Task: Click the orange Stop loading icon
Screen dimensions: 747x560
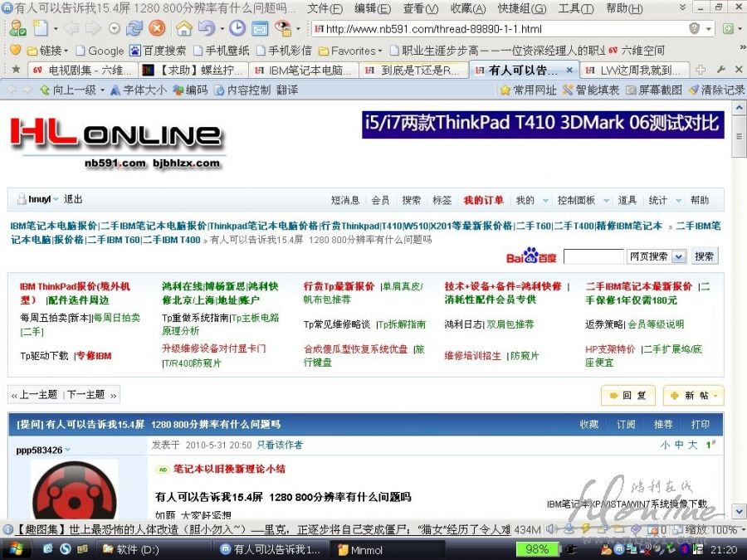Action: 156,28
